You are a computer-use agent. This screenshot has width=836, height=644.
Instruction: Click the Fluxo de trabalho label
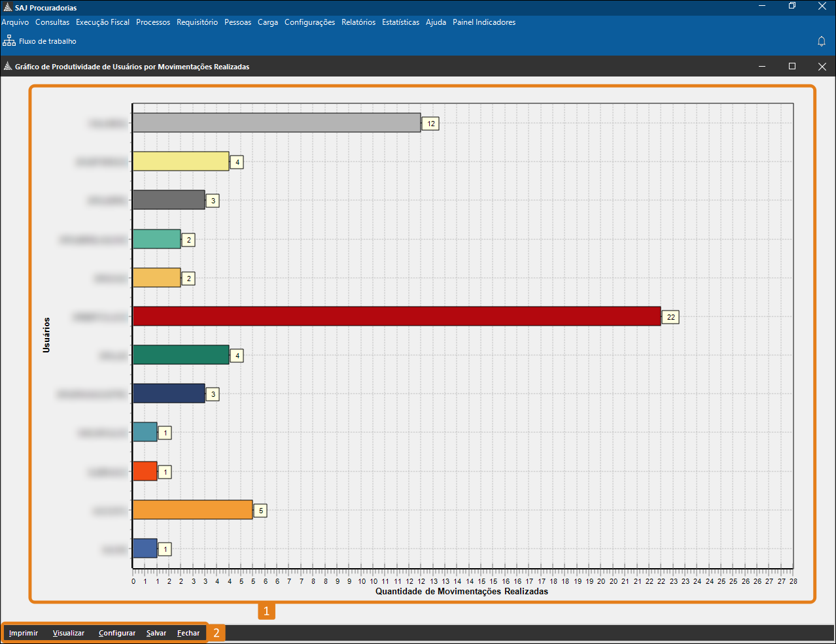pyautogui.click(x=48, y=41)
